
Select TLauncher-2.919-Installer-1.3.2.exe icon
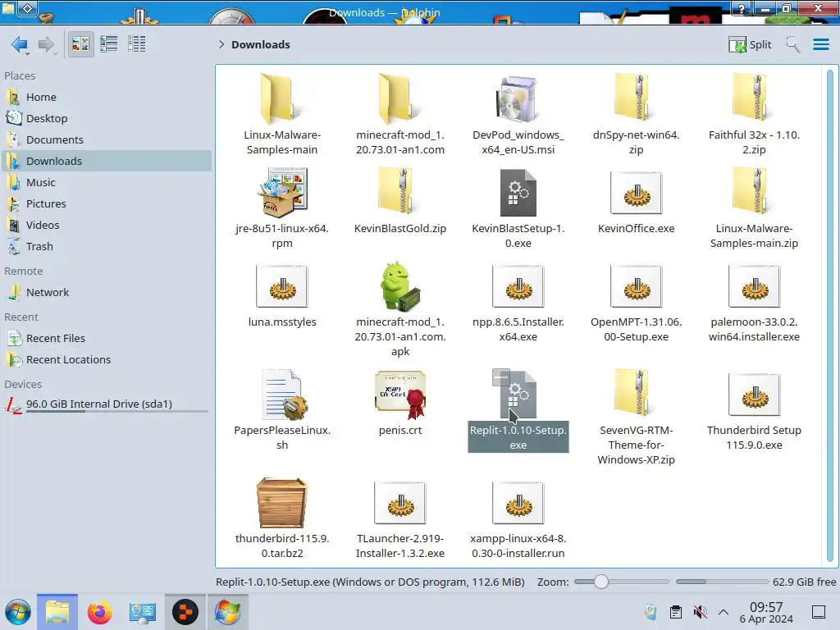[x=400, y=503]
